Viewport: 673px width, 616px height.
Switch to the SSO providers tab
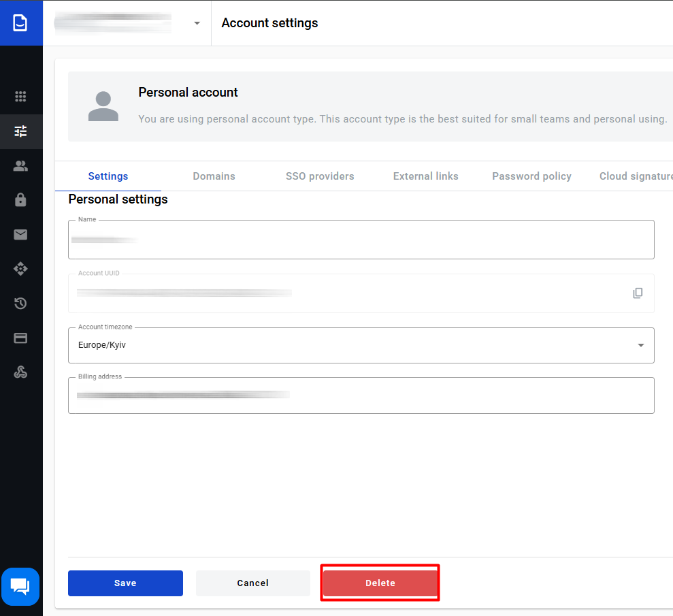click(320, 176)
